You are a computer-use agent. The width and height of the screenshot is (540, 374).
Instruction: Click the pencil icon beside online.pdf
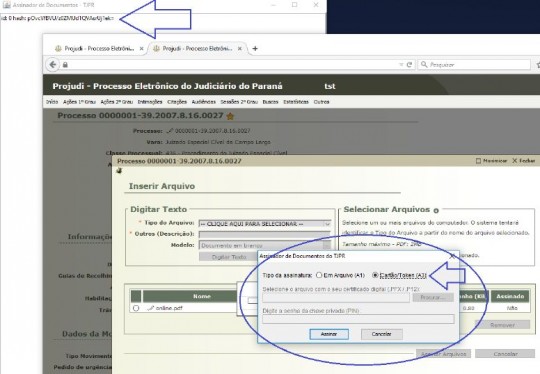pos(150,308)
